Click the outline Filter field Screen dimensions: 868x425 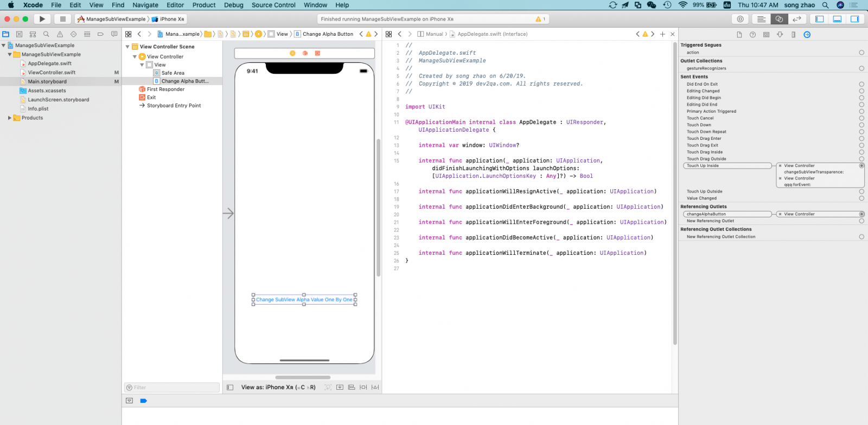point(172,388)
